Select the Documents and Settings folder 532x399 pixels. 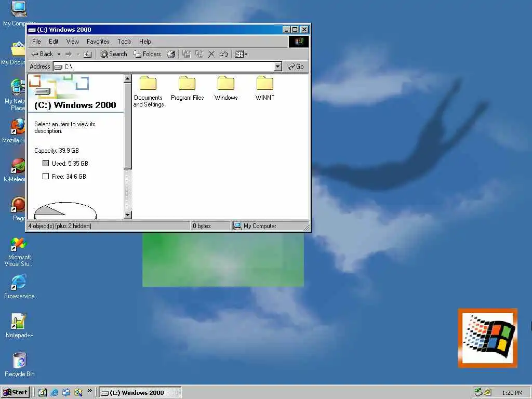click(x=148, y=91)
